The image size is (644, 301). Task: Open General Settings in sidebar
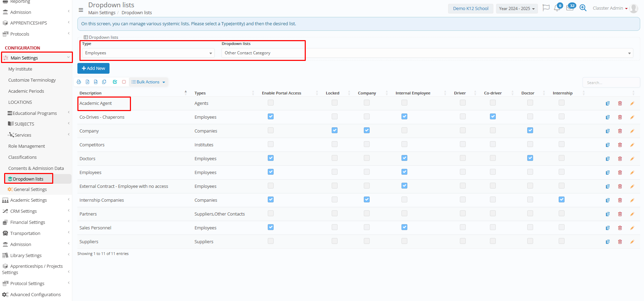[30, 190]
